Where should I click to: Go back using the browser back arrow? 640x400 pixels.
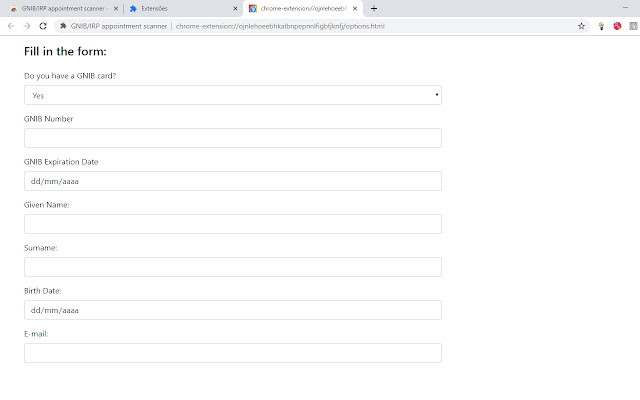[x=11, y=26]
